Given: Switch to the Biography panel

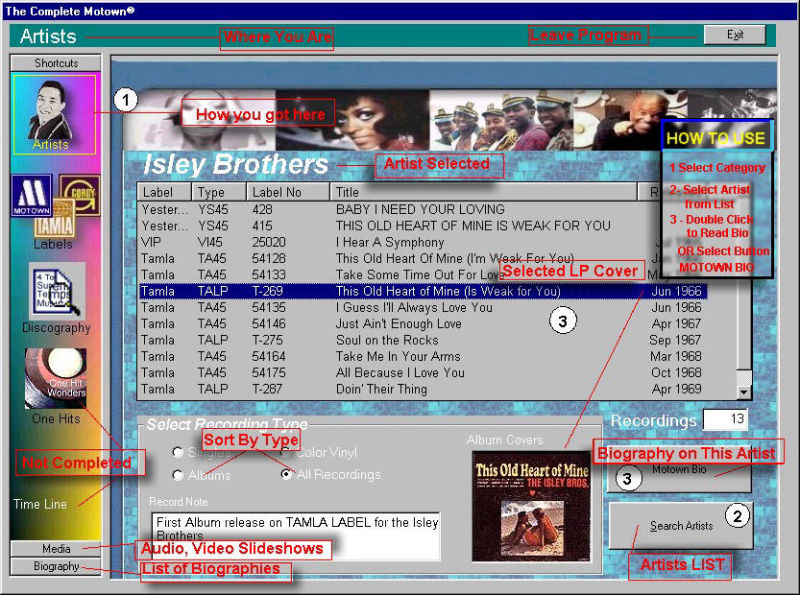Looking at the screenshot, I should tap(56, 566).
